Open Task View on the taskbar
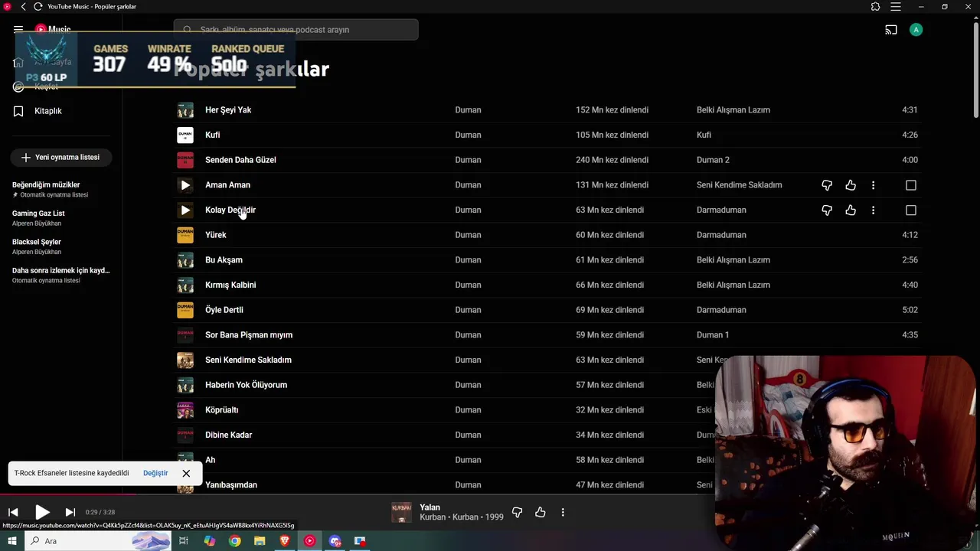The image size is (980, 551). (x=184, y=541)
